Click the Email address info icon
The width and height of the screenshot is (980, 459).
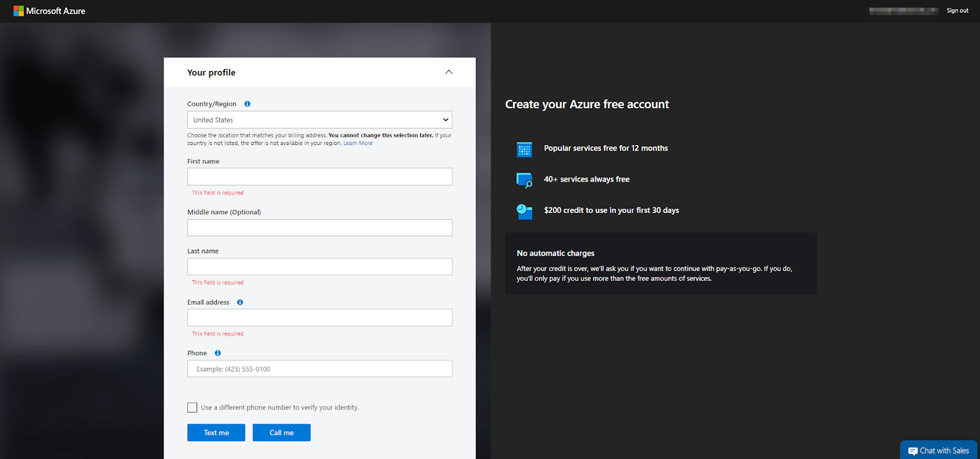(x=240, y=302)
